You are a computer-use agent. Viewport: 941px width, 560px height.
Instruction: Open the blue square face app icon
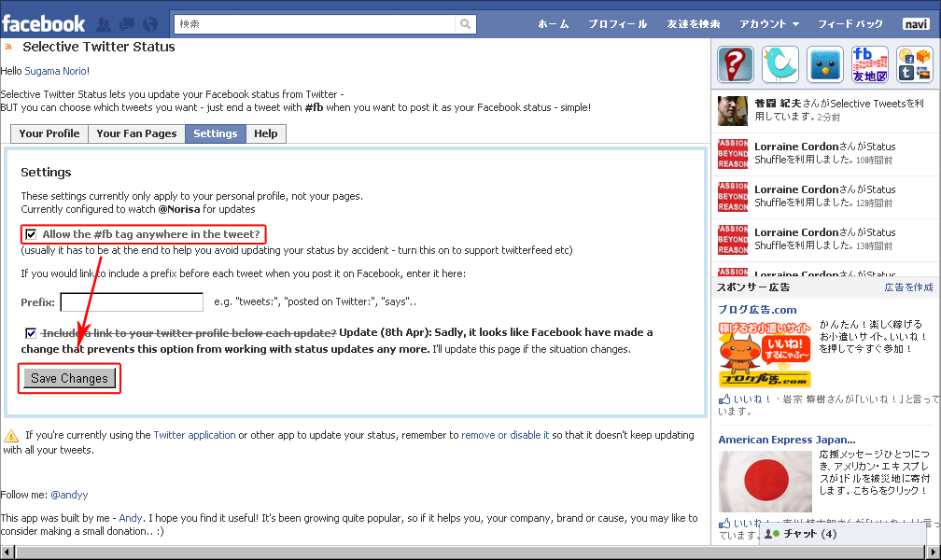[x=825, y=64]
